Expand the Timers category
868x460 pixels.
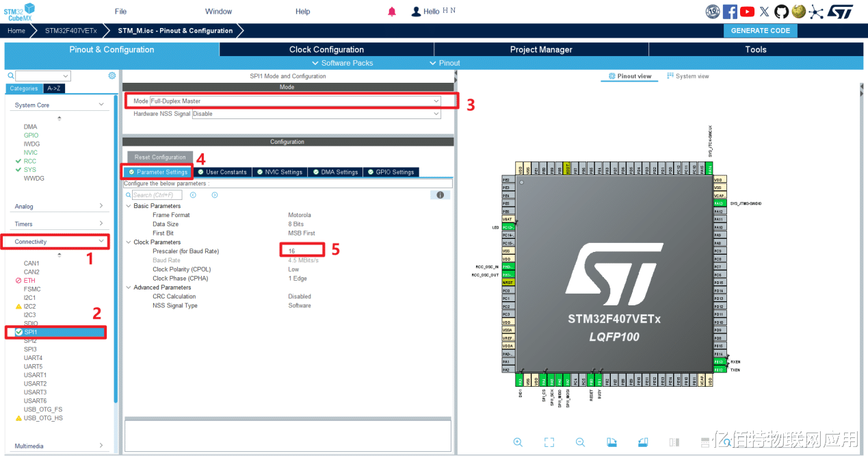(101, 224)
